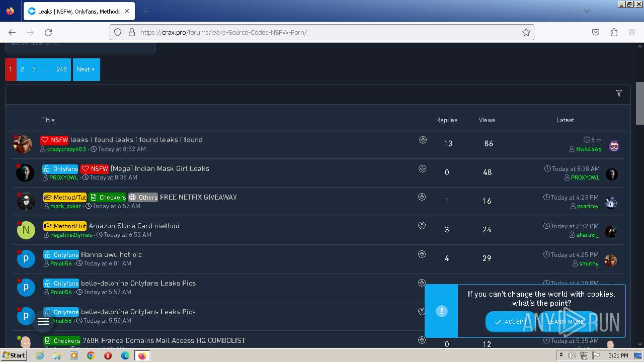Bookmark this page with the star icon
The width and height of the screenshot is (644, 362).
[x=526, y=32]
